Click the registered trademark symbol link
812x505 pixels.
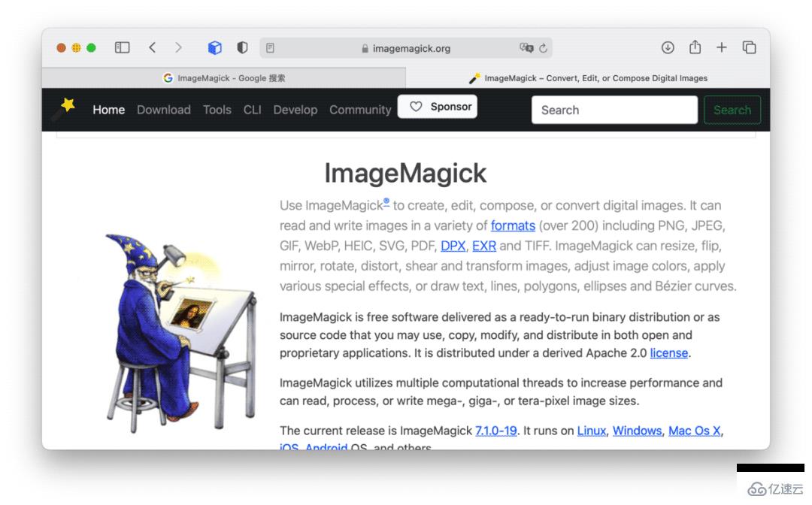[386, 202]
